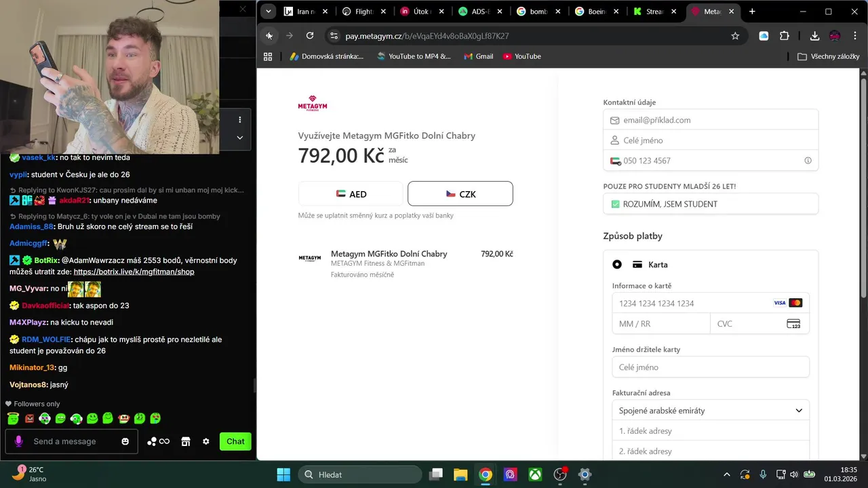Screen dimensions: 868x488
Task: Open Task View in Windows taskbar
Action: coord(436,474)
